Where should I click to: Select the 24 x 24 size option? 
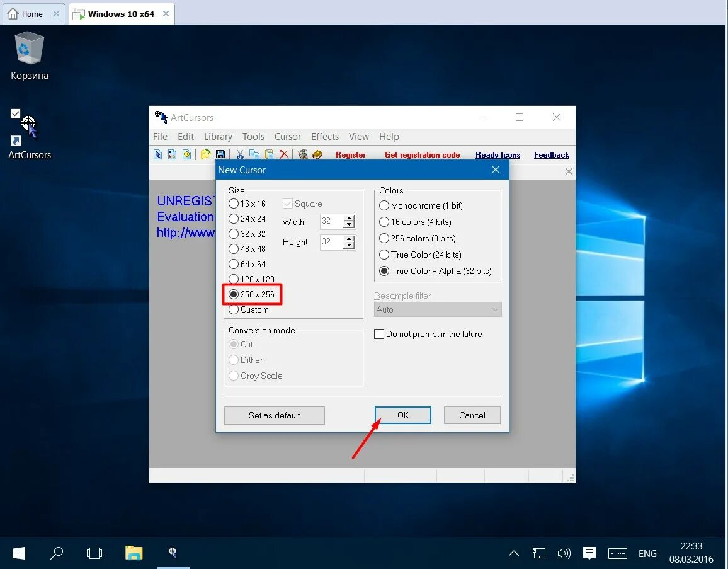pos(247,219)
